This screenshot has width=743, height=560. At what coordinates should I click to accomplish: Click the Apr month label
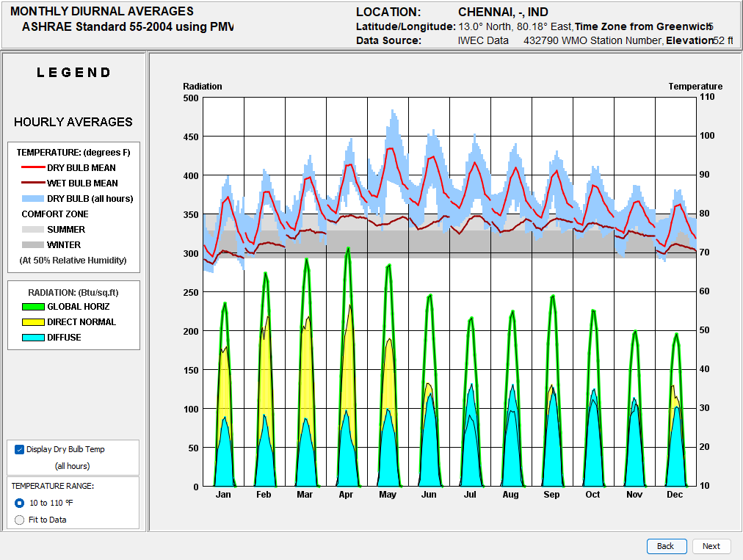346,495
